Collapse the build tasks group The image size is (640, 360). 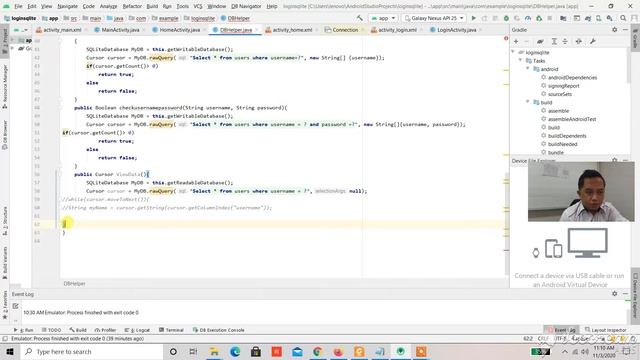[x=528, y=102]
